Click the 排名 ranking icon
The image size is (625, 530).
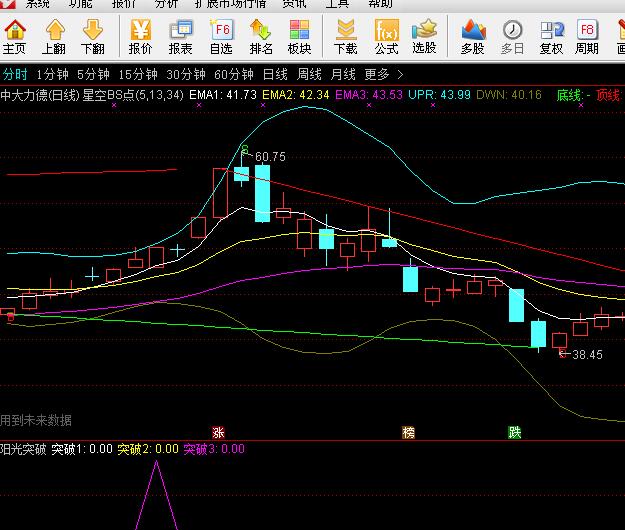click(x=260, y=36)
